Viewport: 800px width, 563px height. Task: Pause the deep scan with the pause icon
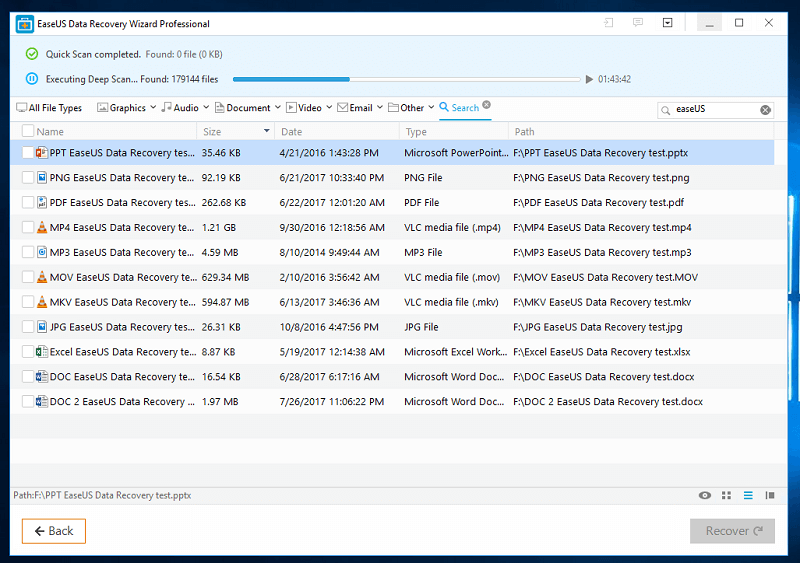click(x=32, y=79)
